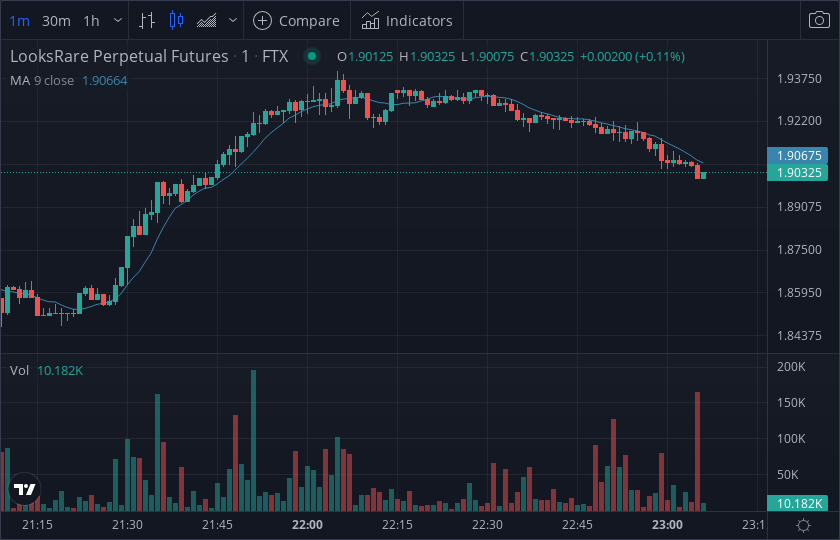Click the 22:30 time axis label
840x540 pixels.
click(488, 525)
